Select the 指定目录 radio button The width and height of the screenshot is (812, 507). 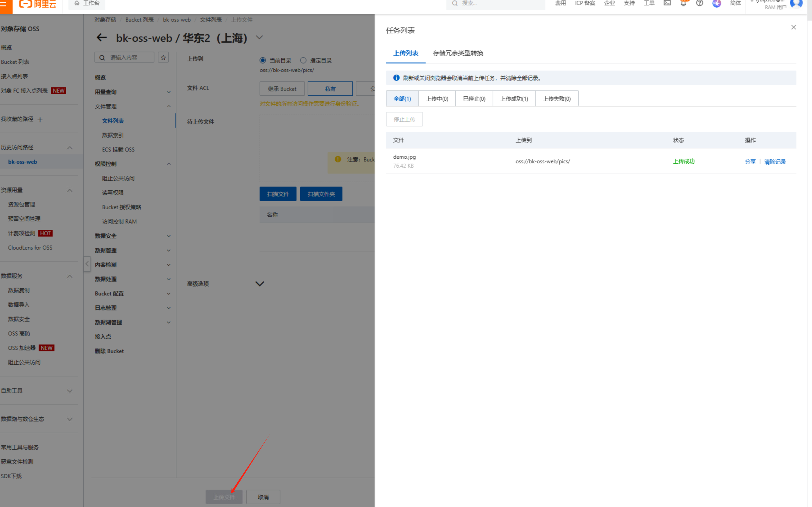(x=303, y=60)
